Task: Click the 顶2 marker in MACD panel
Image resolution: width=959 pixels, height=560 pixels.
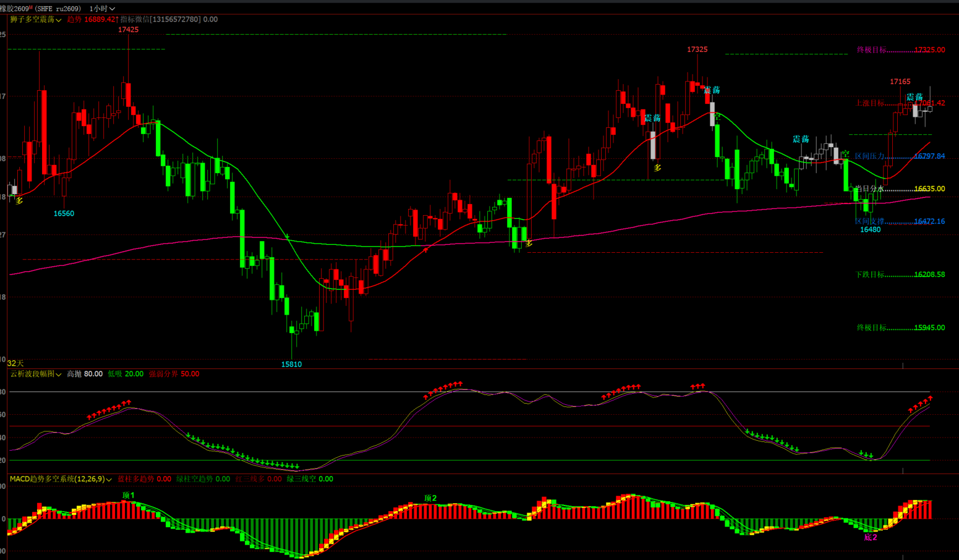Action: pyautogui.click(x=430, y=498)
